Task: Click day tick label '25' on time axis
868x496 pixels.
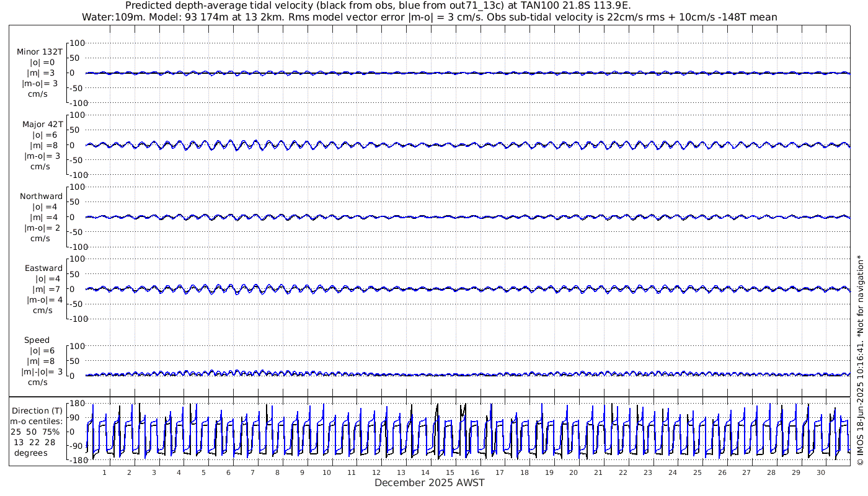Action: (697, 472)
